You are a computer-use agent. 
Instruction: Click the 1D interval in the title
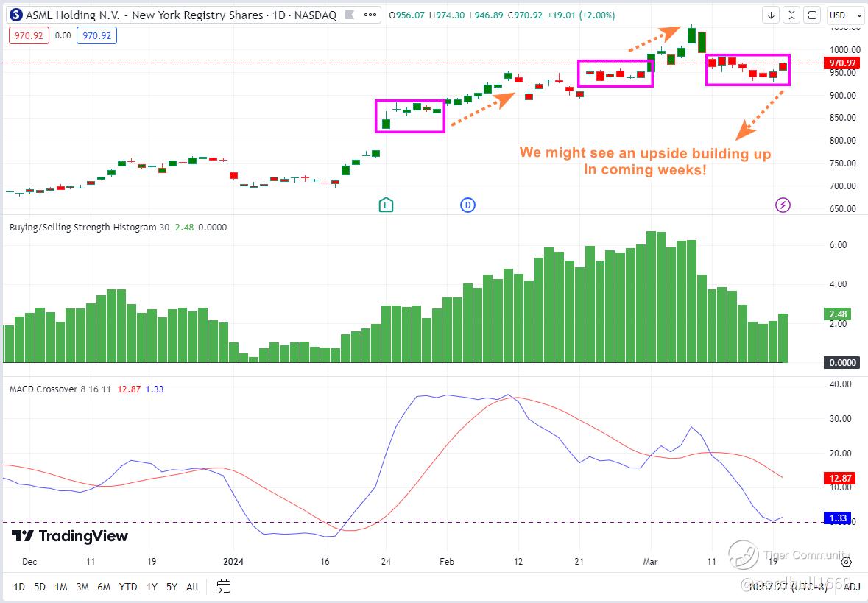point(278,15)
